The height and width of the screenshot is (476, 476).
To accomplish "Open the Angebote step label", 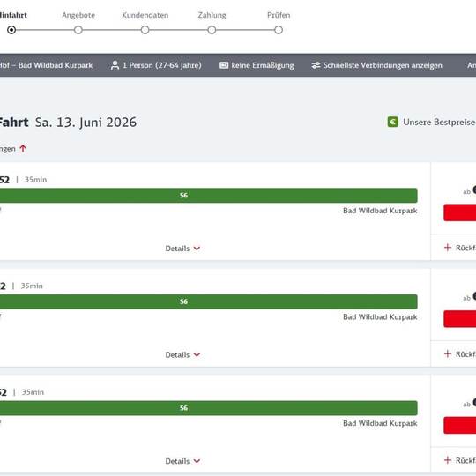I will 78,15.
